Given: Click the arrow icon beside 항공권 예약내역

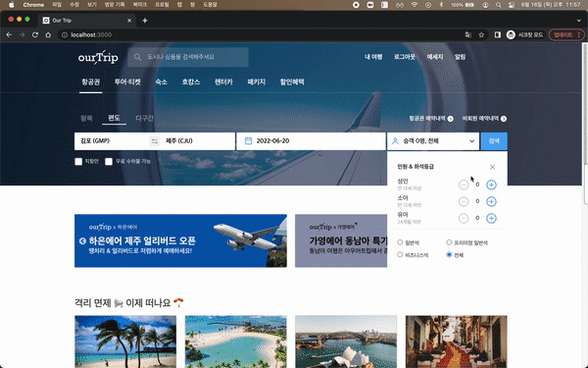Looking at the screenshot, I should pyautogui.click(x=451, y=119).
